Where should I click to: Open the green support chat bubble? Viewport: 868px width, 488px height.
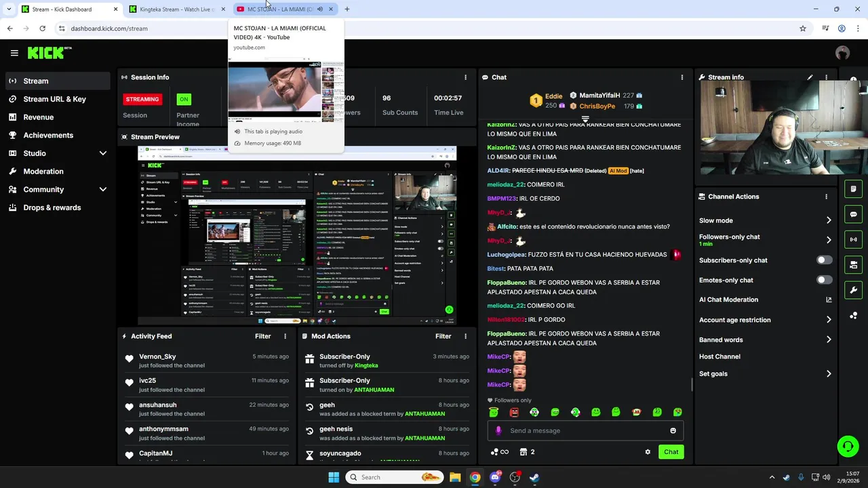[848, 446]
